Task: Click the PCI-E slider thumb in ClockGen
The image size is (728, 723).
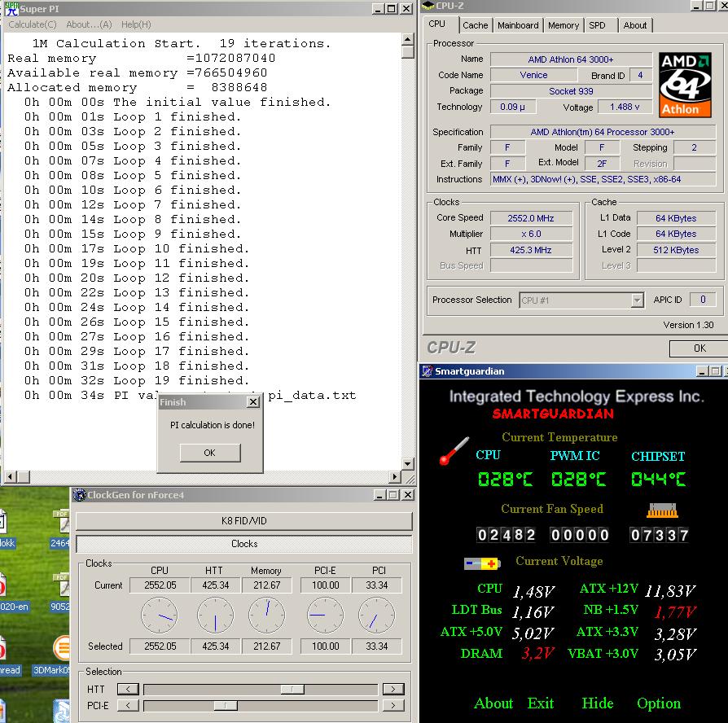Action: click(x=226, y=706)
